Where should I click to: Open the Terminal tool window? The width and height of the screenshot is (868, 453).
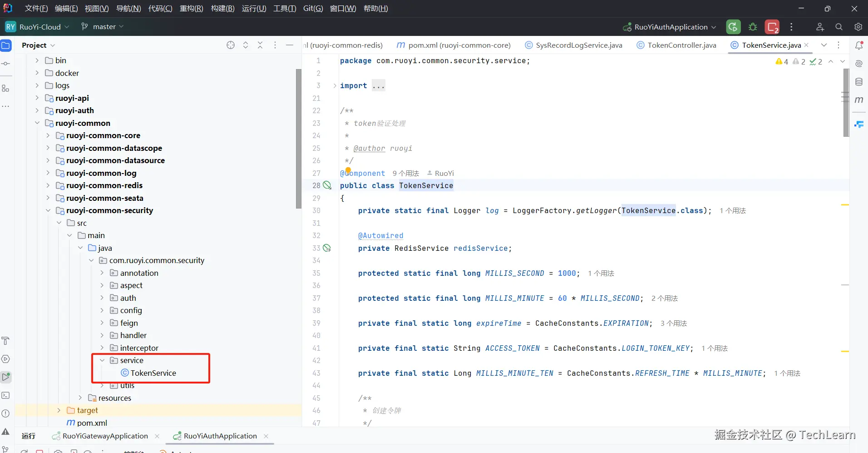(x=6, y=395)
